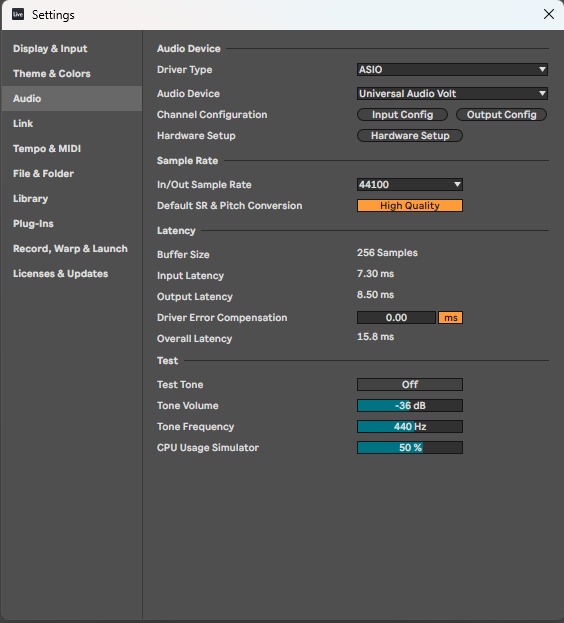The height and width of the screenshot is (623, 564).
Task: Click the In/Out Sample Rate label
Action: tap(204, 184)
